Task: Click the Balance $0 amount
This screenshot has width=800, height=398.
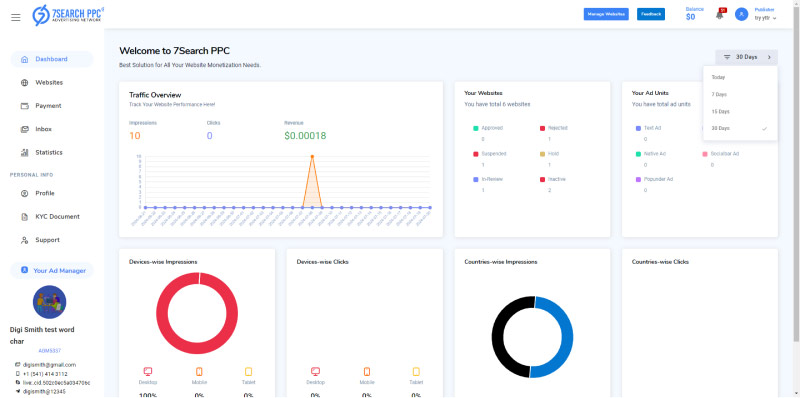Action: click(690, 17)
